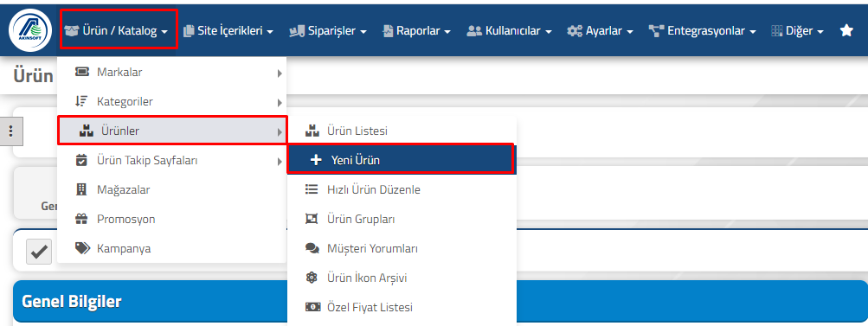Expand the Ürün Takip Sayfaları submenu arrow
This screenshot has height=326, width=868.
tap(280, 161)
